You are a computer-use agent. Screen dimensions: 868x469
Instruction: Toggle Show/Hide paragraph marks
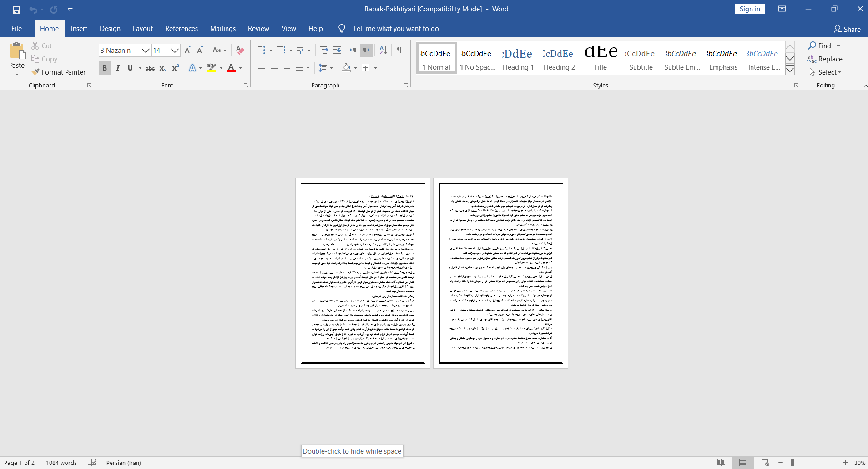(399, 50)
